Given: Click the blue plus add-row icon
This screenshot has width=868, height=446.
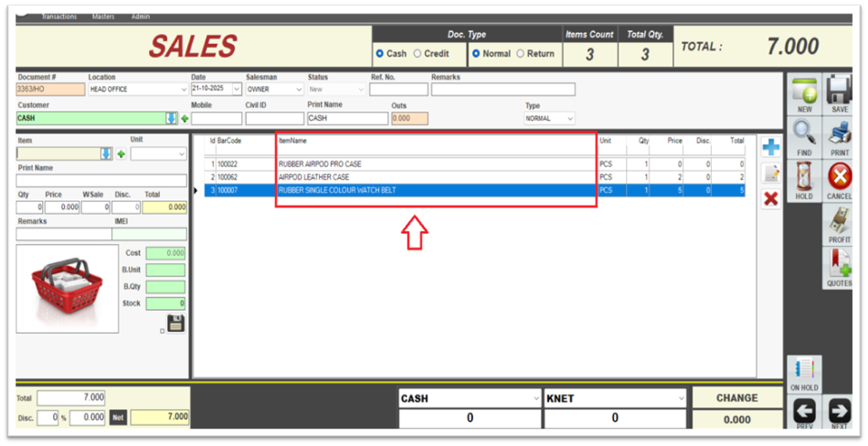Looking at the screenshot, I should click(x=770, y=147).
